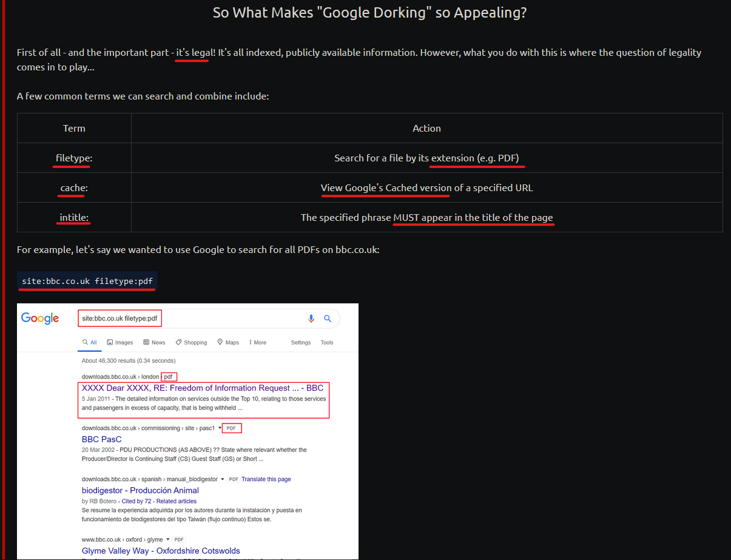Click the Action column header
This screenshot has height=560, width=731.
(427, 128)
